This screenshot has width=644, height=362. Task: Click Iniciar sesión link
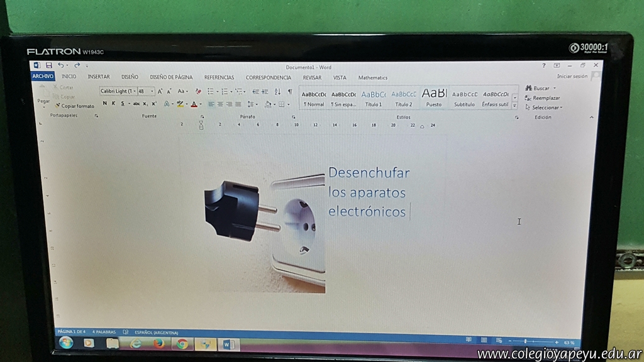[572, 77]
